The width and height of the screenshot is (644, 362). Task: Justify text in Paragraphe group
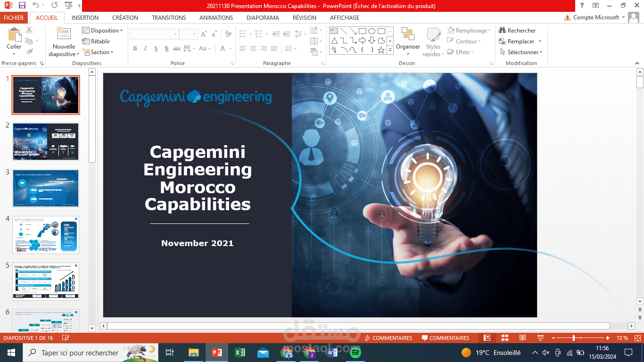point(274,49)
